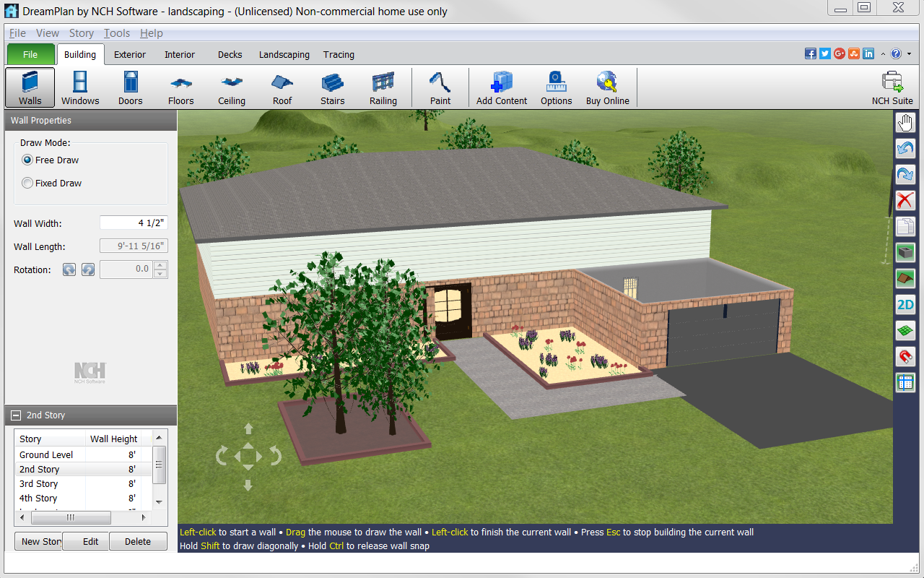Click the Delete story button
The height and width of the screenshot is (578, 924).
click(x=138, y=541)
